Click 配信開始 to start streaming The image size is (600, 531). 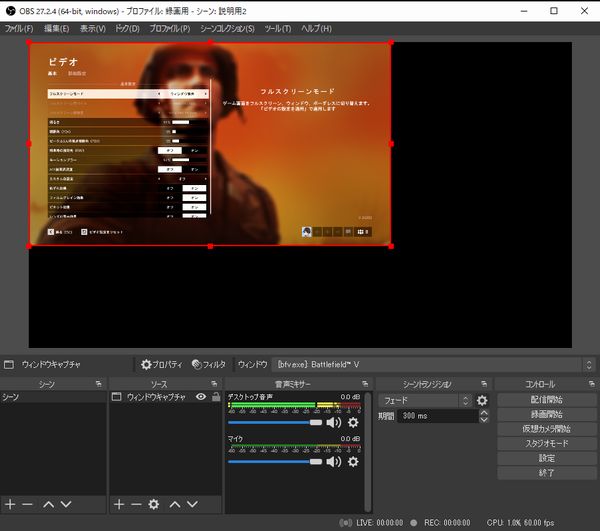point(546,400)
